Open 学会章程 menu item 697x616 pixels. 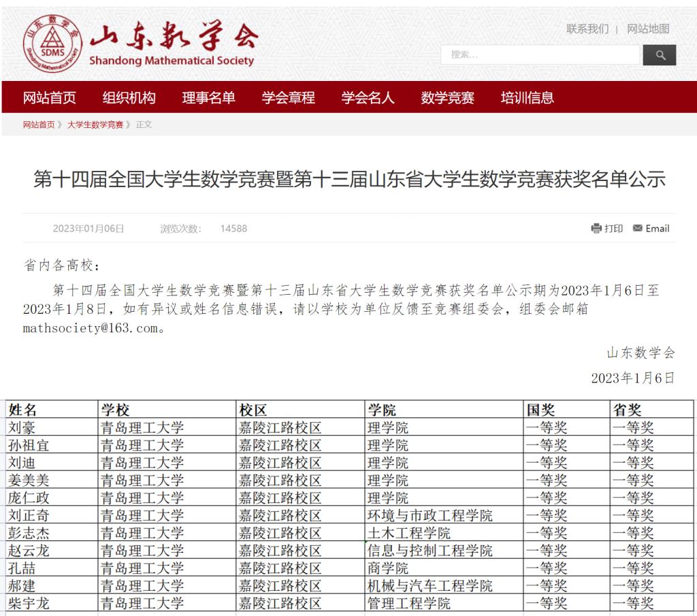pyautogui.click(x=288, y=97)
